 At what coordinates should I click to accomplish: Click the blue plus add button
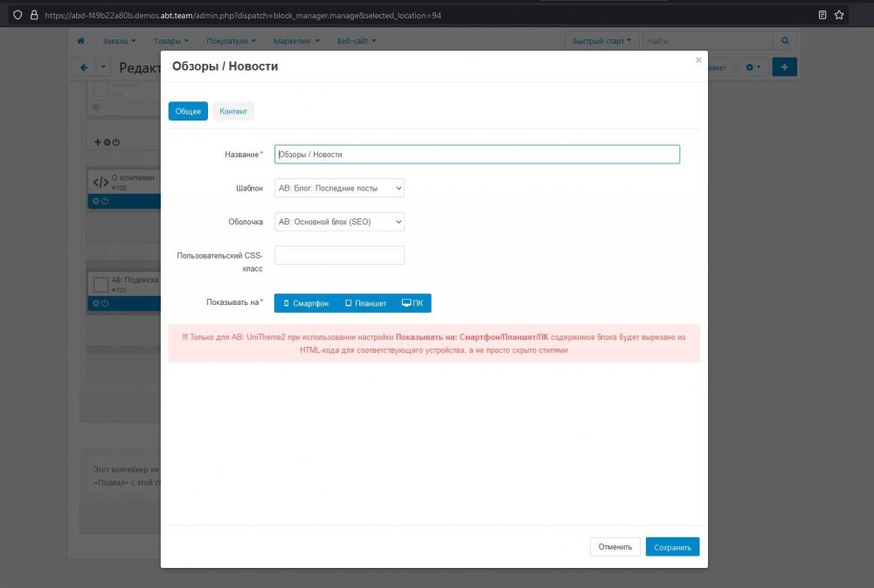pos(784,67)
